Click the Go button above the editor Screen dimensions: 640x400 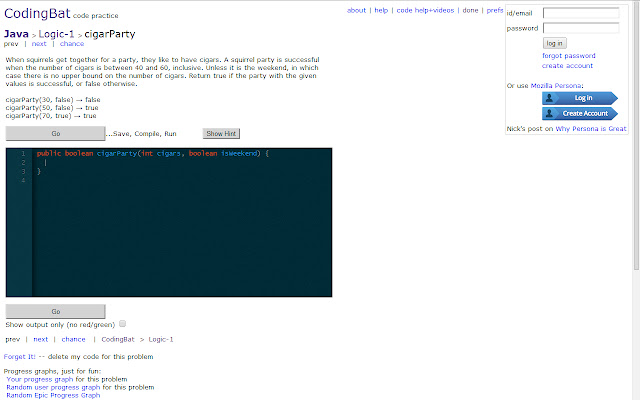56,133
